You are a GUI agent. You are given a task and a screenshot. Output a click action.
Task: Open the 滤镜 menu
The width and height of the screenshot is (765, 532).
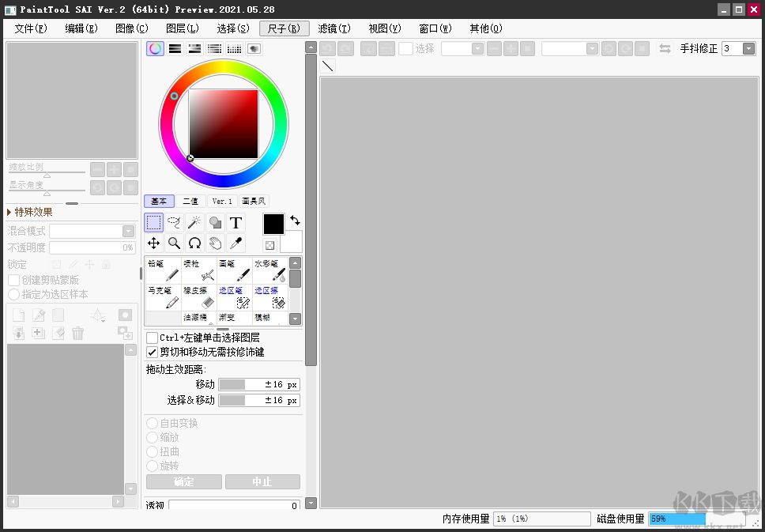click(334, 28)
